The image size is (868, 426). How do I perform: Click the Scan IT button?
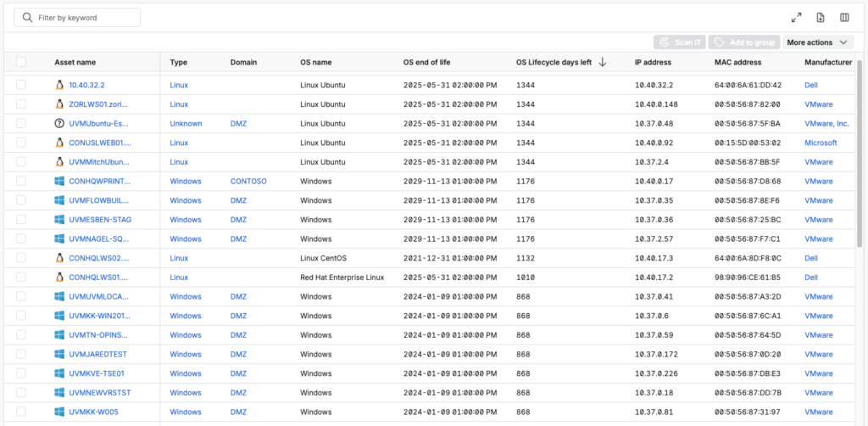point(679,42)
